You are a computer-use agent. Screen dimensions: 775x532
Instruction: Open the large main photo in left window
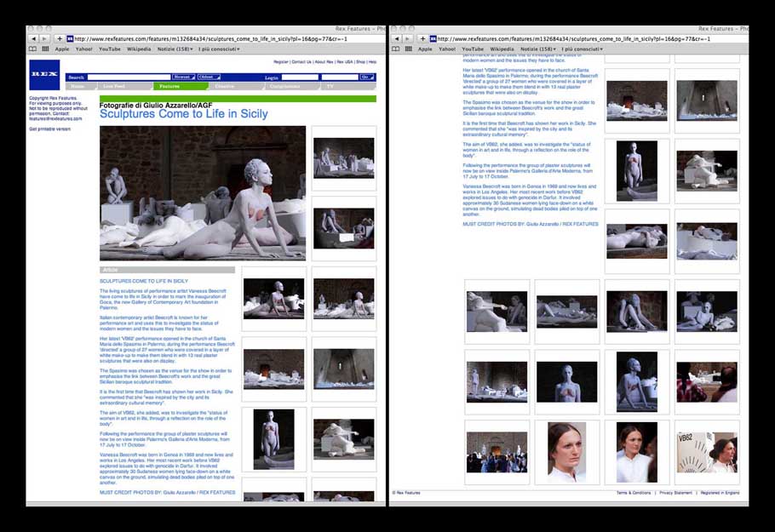(x=203, y=193)
